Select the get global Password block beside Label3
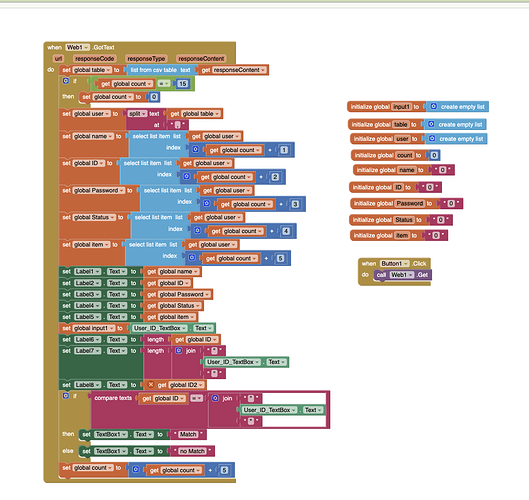Viewport: 529px width, 500px height. (178, 294)
